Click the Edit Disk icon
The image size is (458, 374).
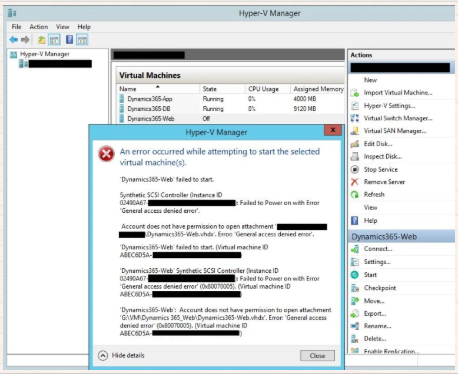[x=355, y=144]
